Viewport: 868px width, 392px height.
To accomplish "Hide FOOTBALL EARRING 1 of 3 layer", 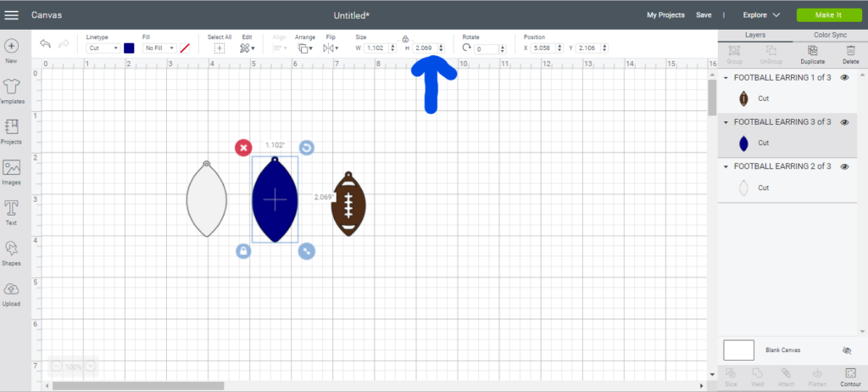I will 844,78.
